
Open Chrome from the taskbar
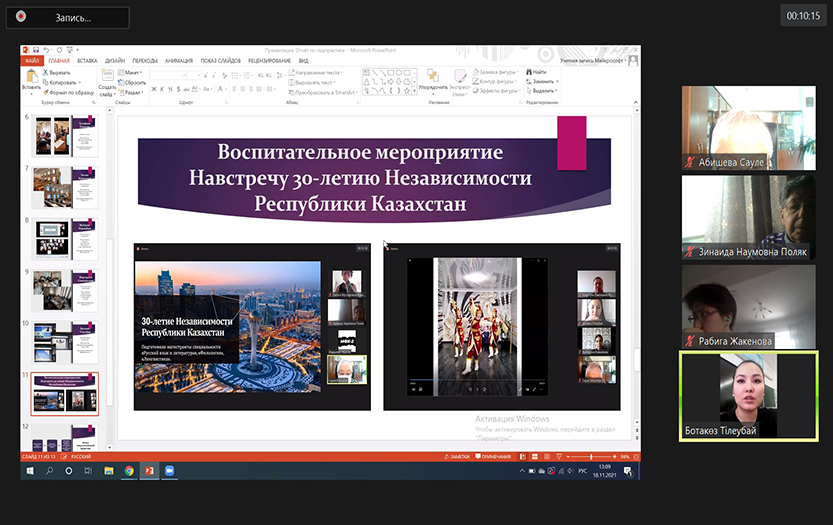click(x=129, y=470)
